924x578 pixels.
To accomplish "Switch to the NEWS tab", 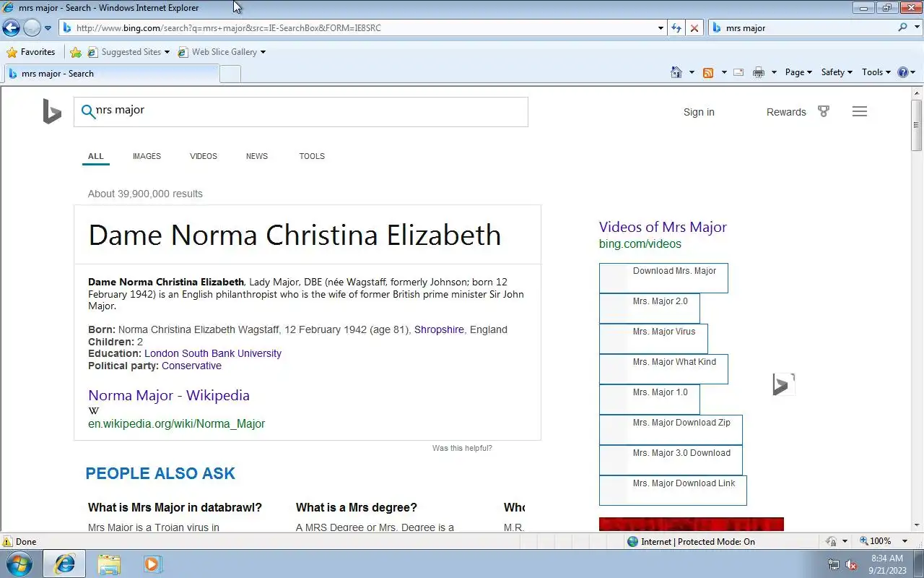I will tap(257, 156).
